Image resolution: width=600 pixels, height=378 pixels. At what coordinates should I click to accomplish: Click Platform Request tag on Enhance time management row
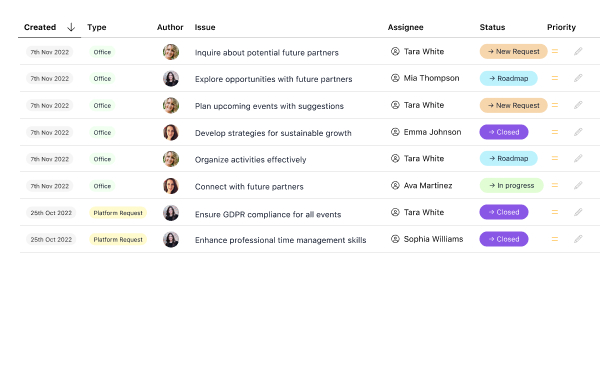point(118,240)
